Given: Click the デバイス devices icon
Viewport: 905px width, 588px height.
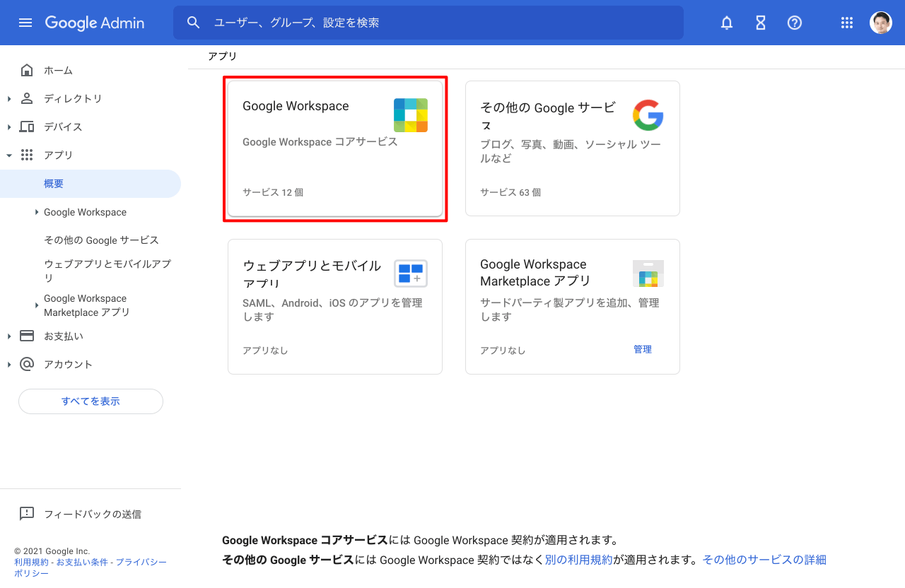Looking at the screenshot, I should pyautogui.click(x=27, y=127).
